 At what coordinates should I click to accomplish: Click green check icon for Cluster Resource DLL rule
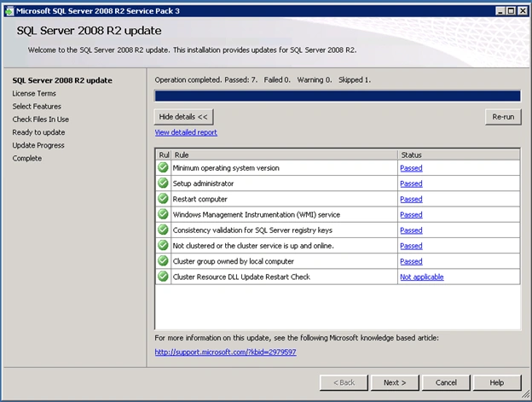pos(163,277)
